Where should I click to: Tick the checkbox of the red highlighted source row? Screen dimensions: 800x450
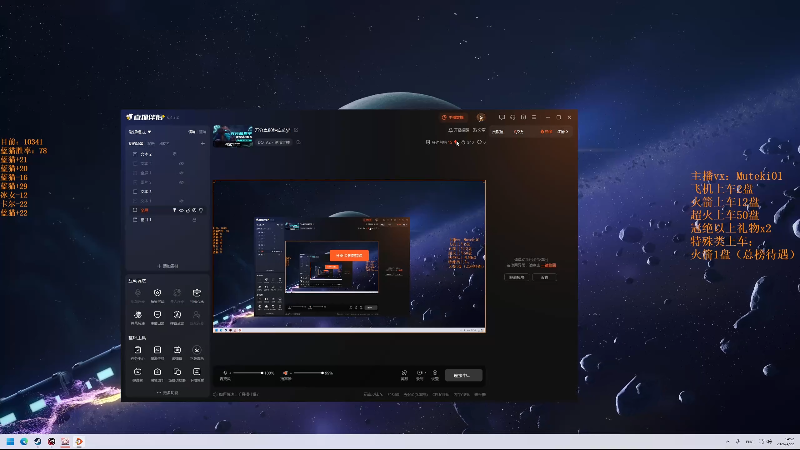135,210
